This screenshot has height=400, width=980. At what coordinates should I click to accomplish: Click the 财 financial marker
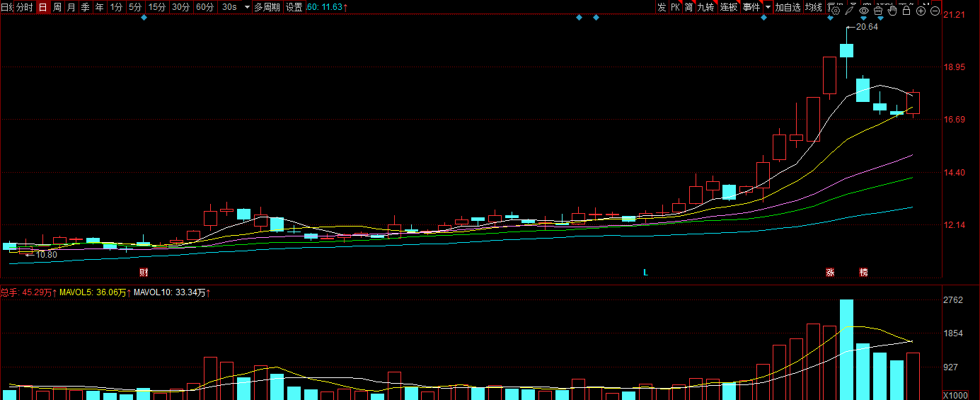click(x=144, y=273)
